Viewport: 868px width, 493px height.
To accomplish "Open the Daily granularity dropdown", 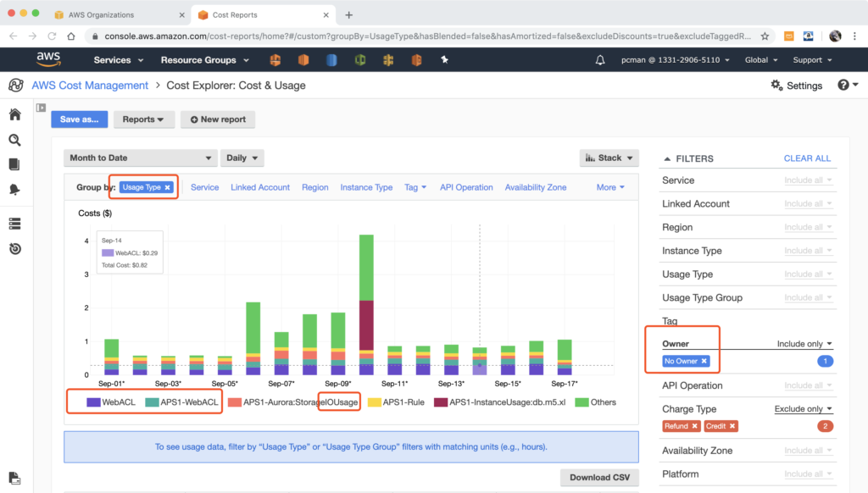I will 242,158.
